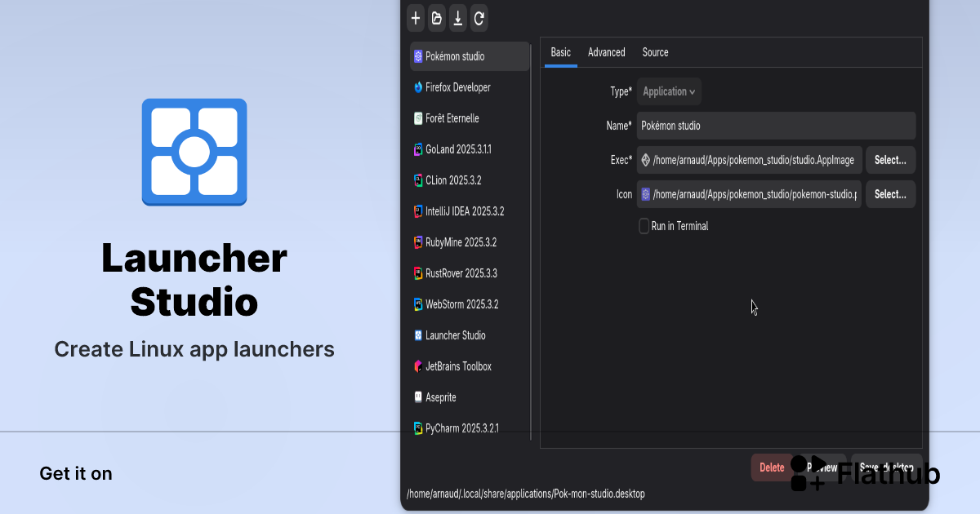The width and height of the screenshot is (980, 514).
Task: Switch to the Source tab
Action: (x=655, y=52)
